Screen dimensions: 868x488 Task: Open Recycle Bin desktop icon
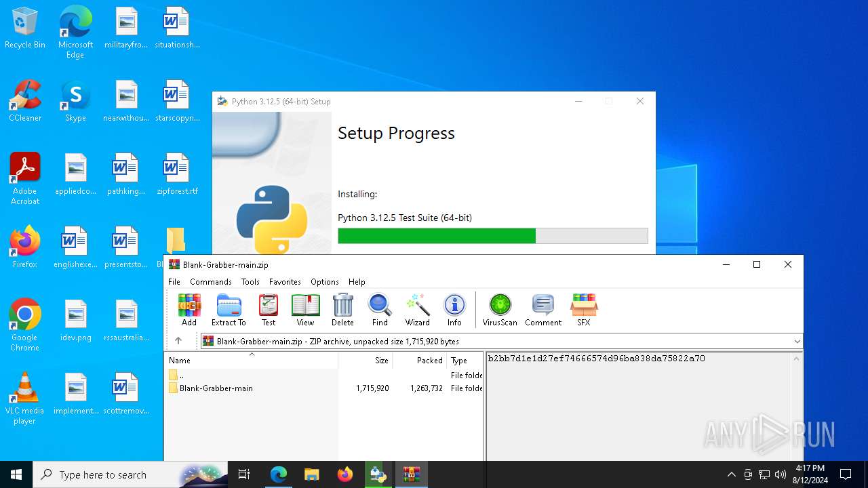click(x=25, y=28)
